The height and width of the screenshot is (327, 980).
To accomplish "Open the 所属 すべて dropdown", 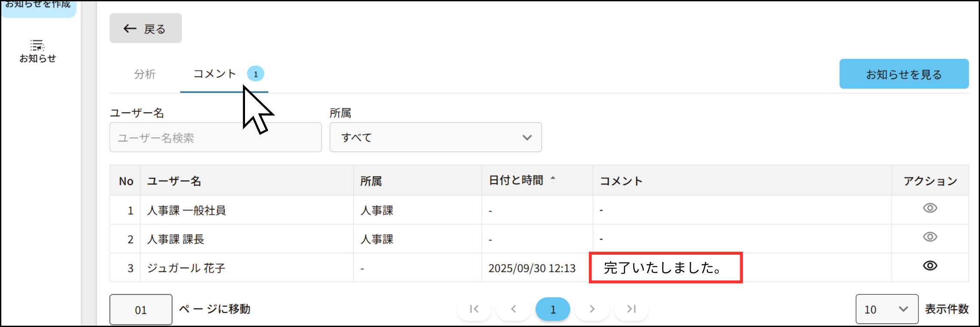I will [435, 137].
